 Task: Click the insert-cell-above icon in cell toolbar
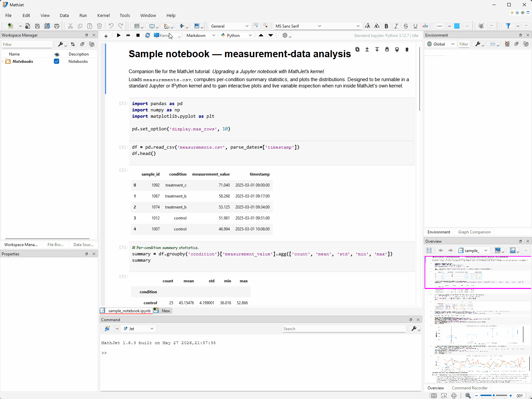[x=387, y=49]
